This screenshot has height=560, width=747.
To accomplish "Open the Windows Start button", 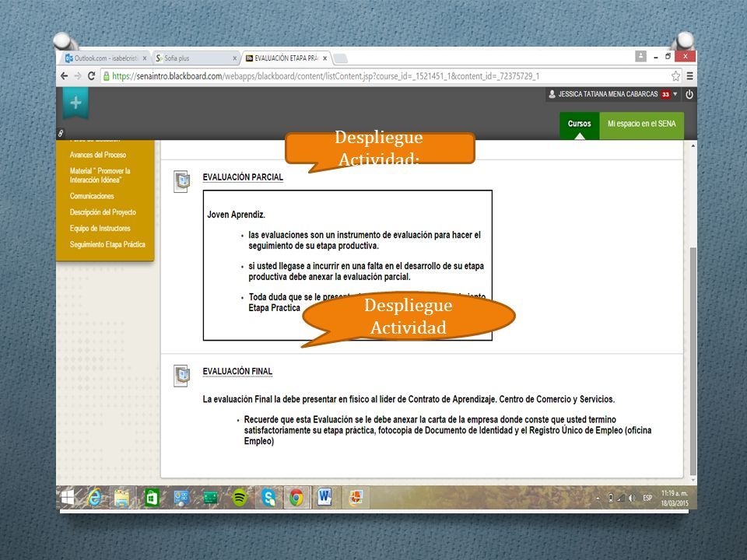I will coord(68,498).
